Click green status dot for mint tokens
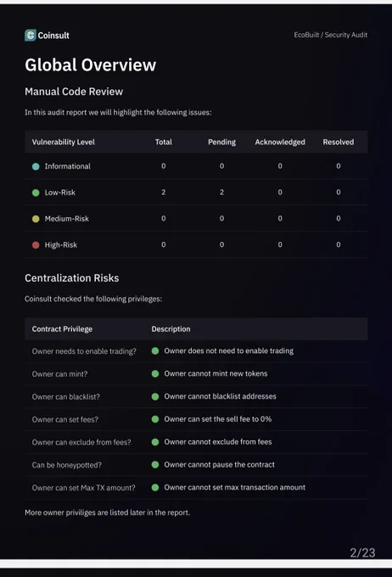The width and height of the screenshot is (392, 577). (155, 373)
